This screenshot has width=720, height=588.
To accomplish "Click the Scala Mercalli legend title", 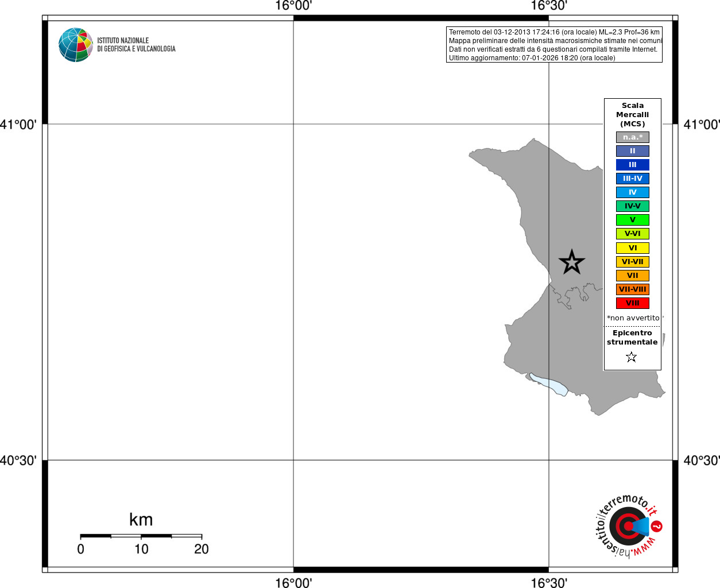I will 633,115.
